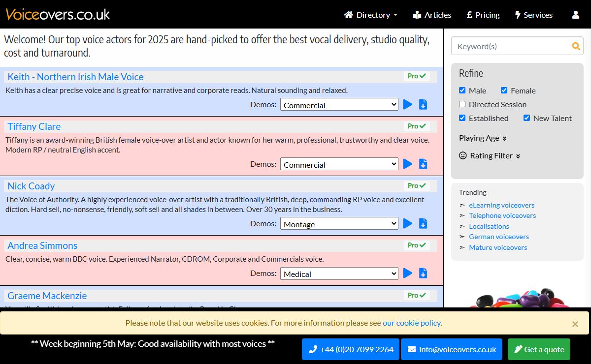Open Mature voiceovers trending link
The width and height of the screenshot is (591, 364).
click(498, 247)
